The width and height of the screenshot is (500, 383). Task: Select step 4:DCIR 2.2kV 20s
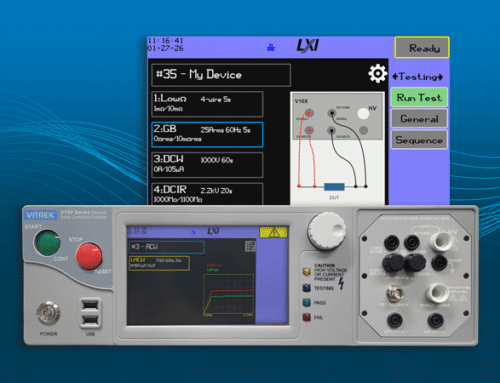point(207,194)
